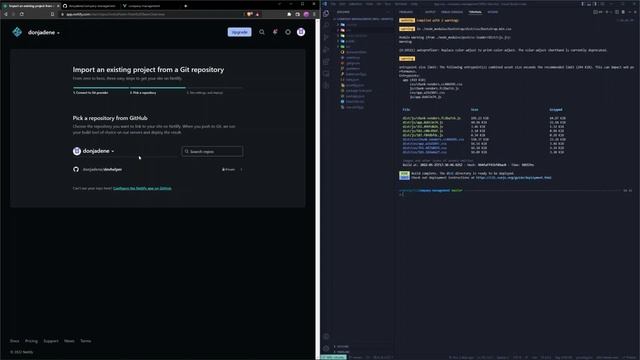
Task: Open VS Code Manage gear icon
Action: pos(326,349)
